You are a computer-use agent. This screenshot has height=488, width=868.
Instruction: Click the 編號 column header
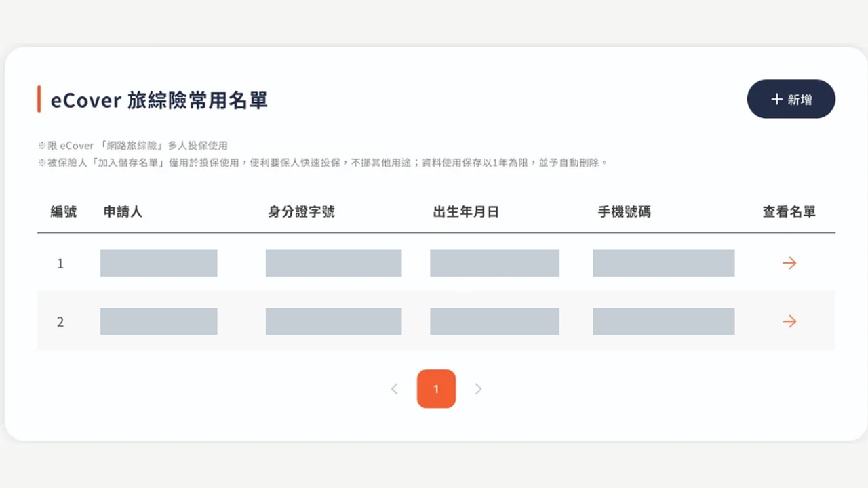pos(64,212)
